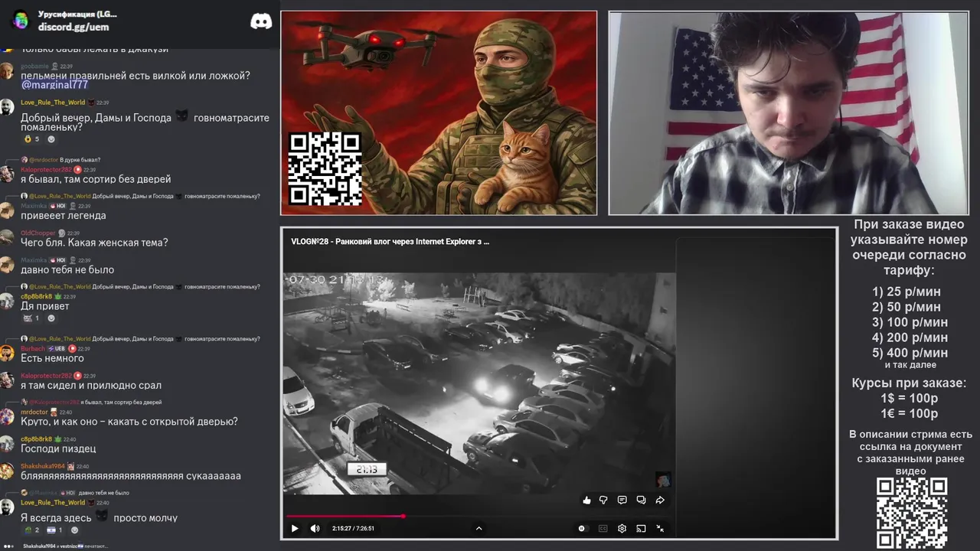
Task: Click the Kaloprotector282 username at я бывал
Action: (x=46, y=170)
